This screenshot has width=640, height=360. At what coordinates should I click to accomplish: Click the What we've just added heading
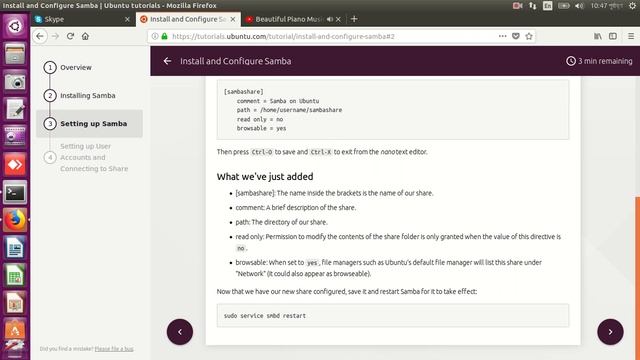pos(265,177)
